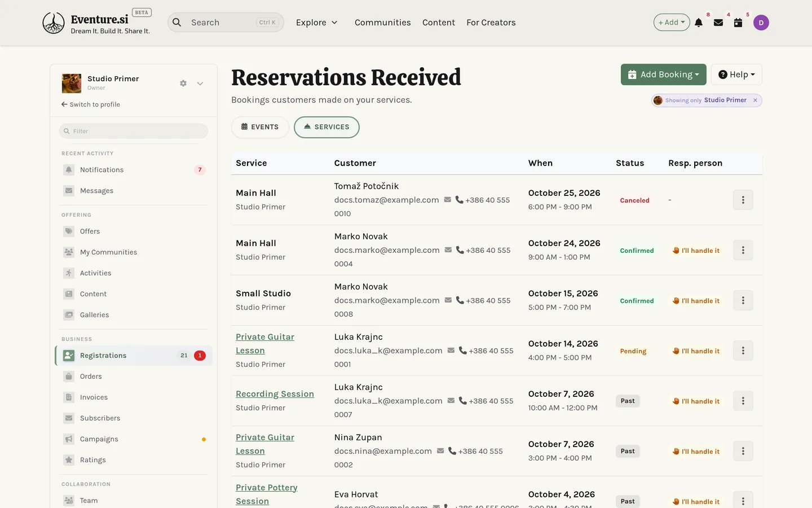Open the notifications bell icon
This screenshot has width=812, height=508.
pos(699,23)
